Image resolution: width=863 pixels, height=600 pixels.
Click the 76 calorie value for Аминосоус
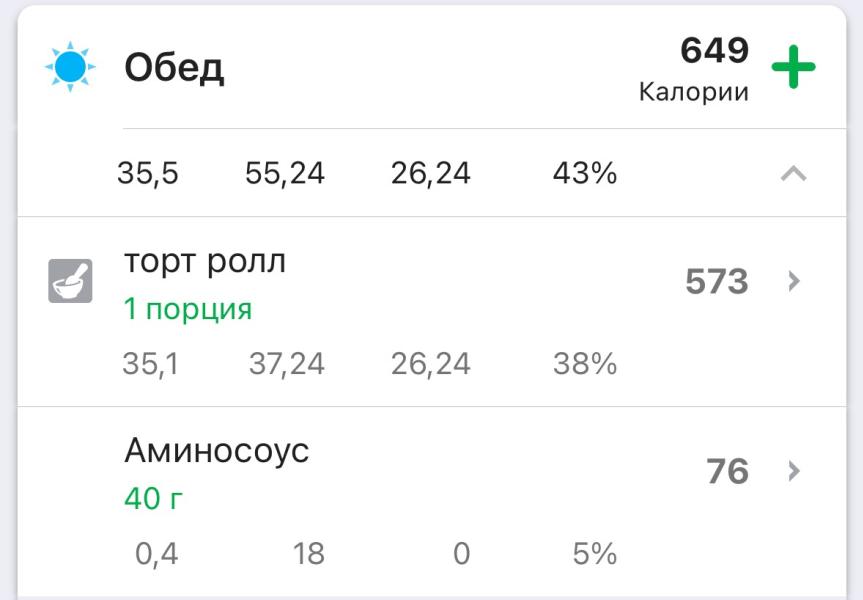click(x=727, y=471)
